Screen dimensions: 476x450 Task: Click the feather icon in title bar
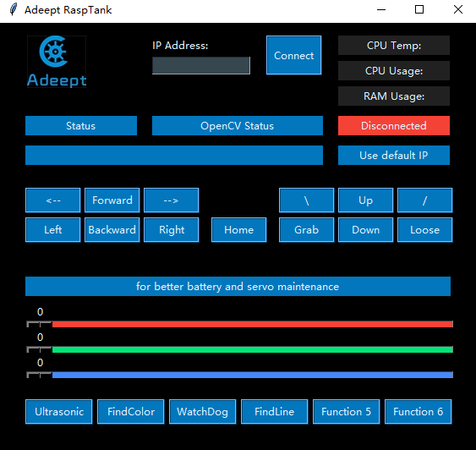coord(13,9)
